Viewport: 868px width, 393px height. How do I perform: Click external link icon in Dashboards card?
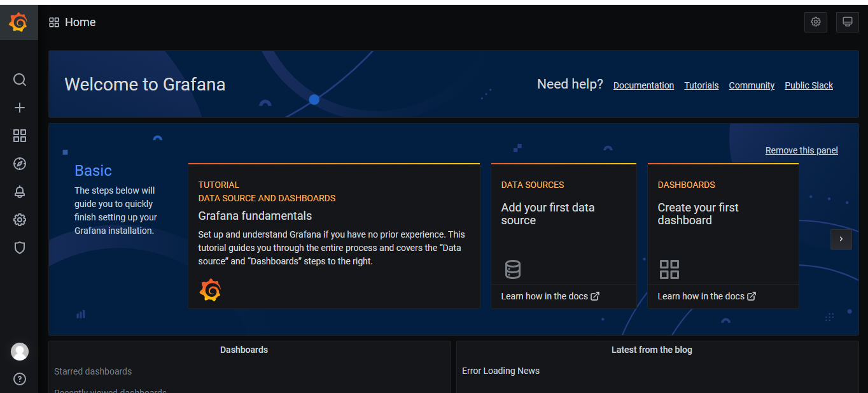point(752,296)
